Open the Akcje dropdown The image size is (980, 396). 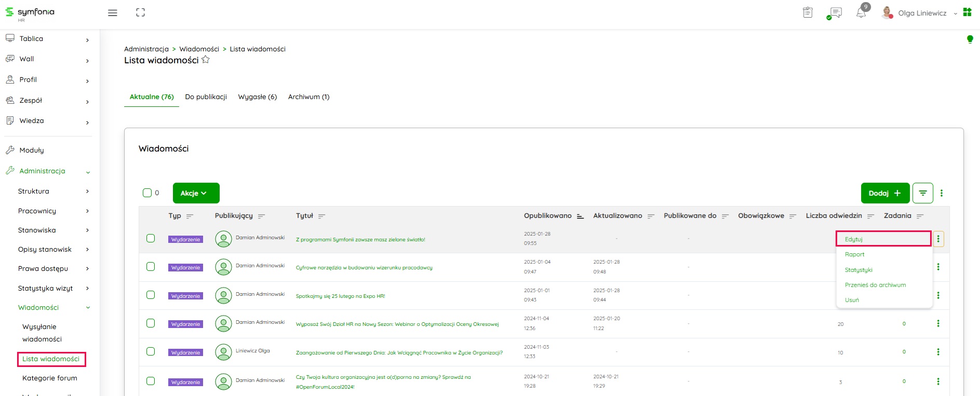click(196, 193)
